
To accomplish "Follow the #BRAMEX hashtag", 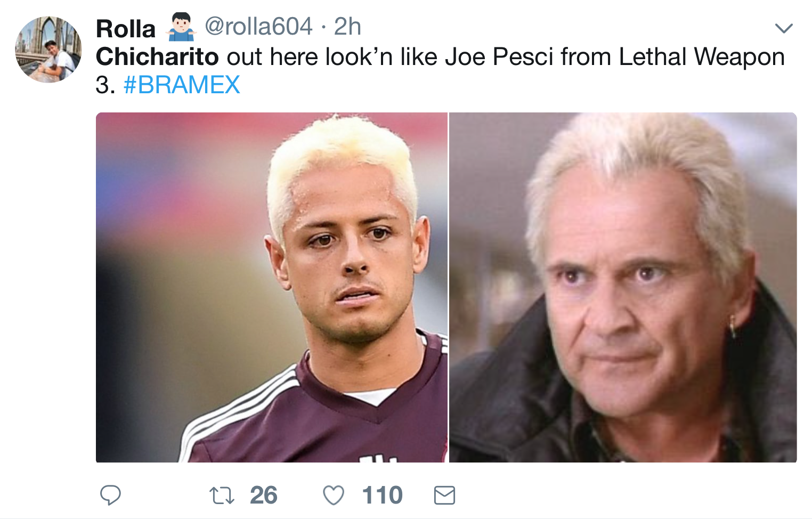I will click(x=182, y=85).
